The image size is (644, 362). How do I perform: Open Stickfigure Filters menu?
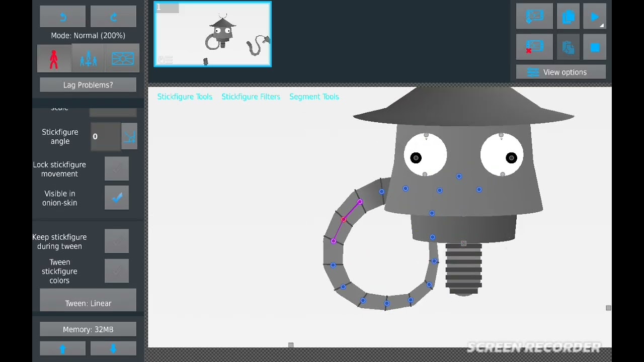point(251,97)
